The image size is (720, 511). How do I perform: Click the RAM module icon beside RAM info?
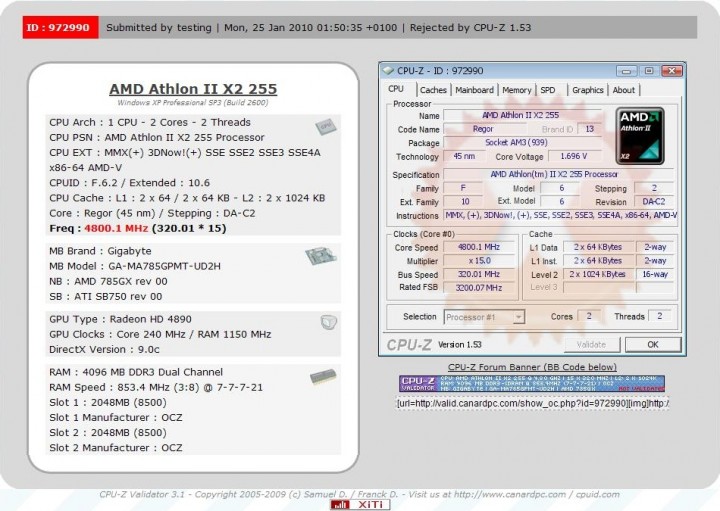pos(323,377)
